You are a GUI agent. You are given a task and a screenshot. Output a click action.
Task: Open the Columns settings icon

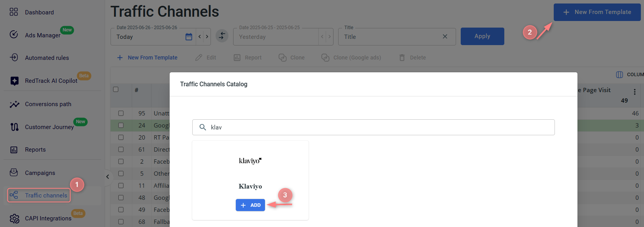point(619,75)
